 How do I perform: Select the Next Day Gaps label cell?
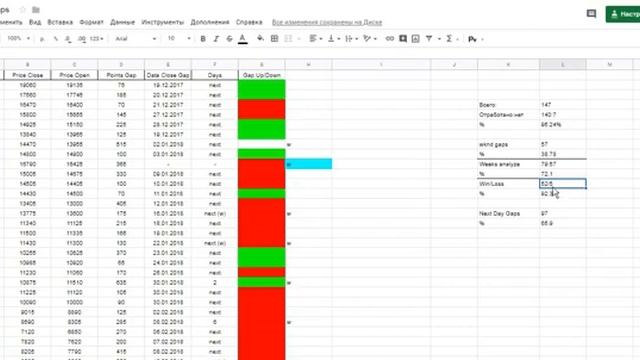[509, 213]
